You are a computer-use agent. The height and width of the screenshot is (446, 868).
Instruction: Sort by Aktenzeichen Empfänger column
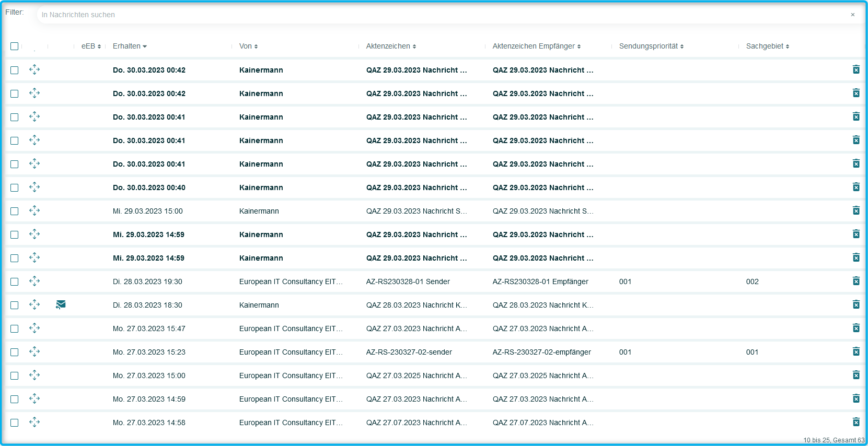[x=537, y=46]
